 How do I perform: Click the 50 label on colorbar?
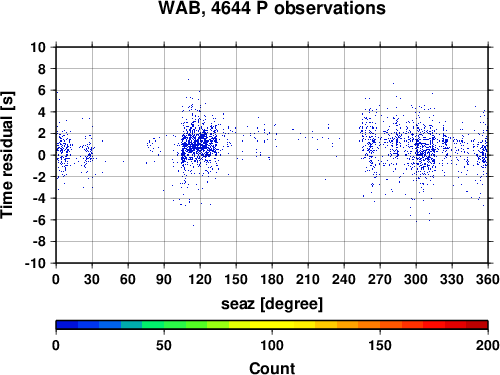pos(164,345)
